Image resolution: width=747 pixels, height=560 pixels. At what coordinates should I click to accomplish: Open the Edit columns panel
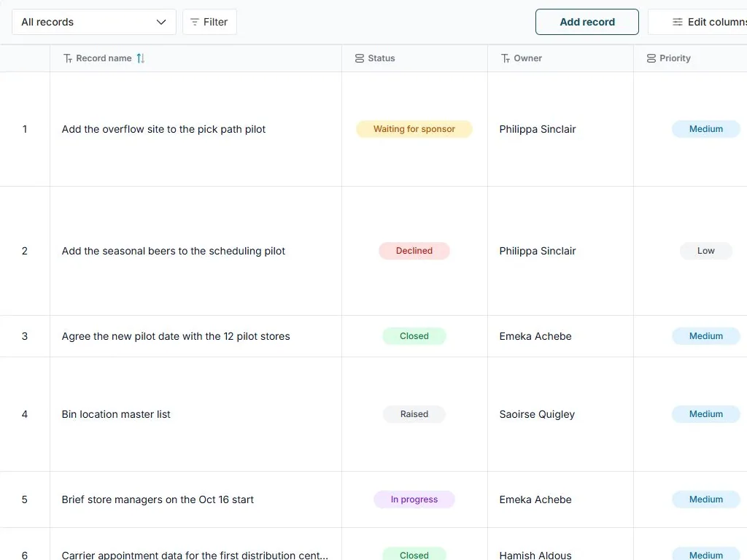tap(698, 22)
